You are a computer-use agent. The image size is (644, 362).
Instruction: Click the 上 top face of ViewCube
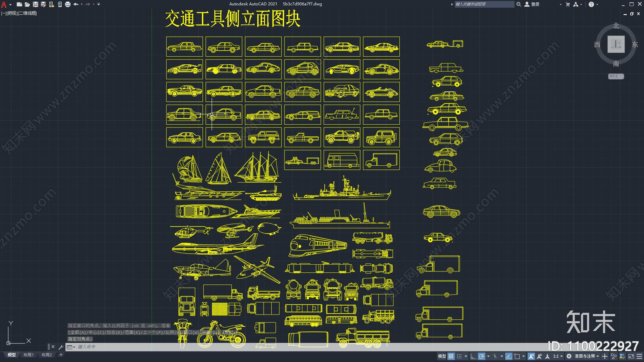(616, 44)
